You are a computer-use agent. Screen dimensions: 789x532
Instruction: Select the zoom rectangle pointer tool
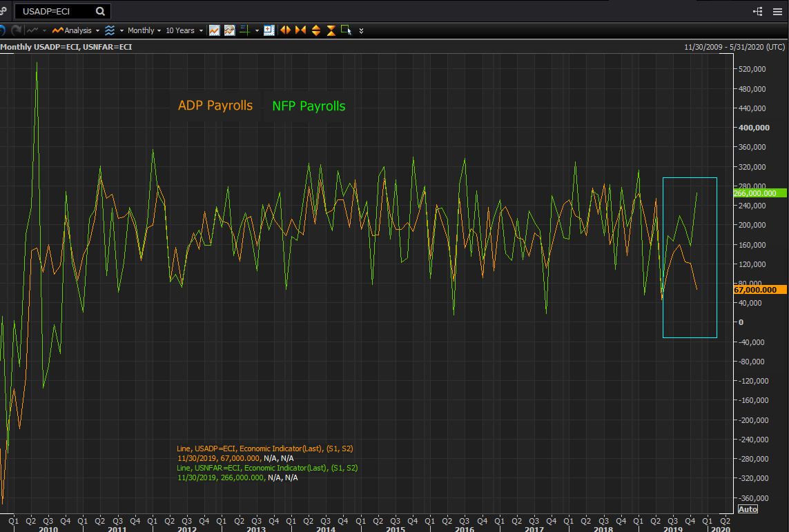346,30
